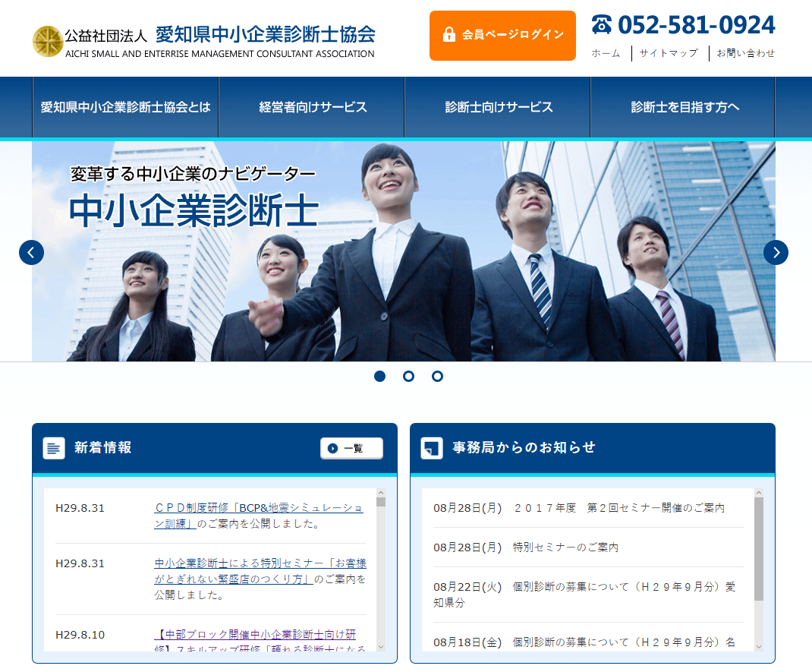
Task: Click the next slide arrow on banner
Action: (x=776, y=252)
